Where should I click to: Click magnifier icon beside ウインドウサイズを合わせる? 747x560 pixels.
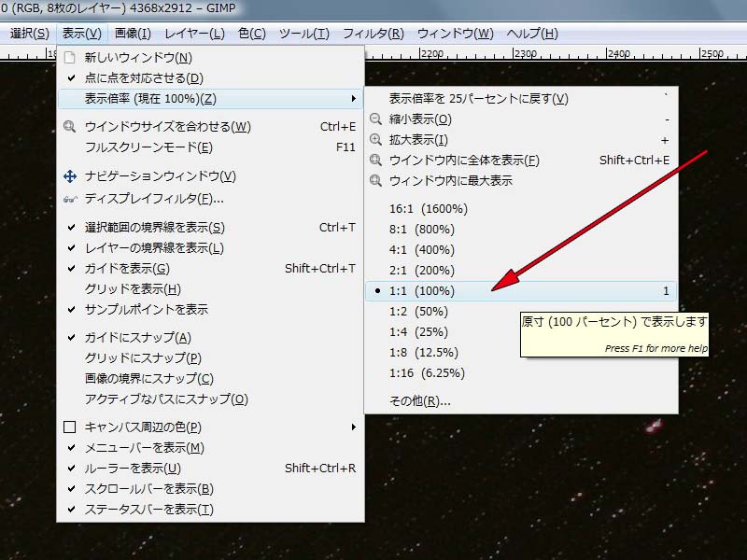coord(70,127)
